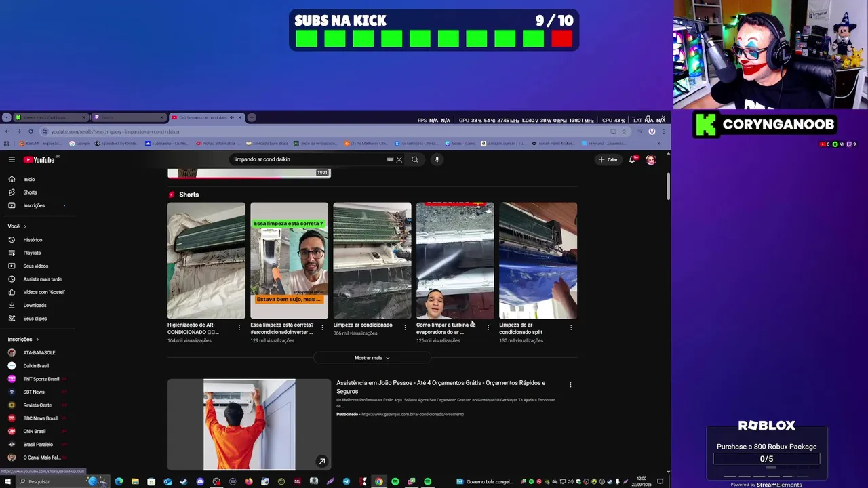The width and height of the screenshot is (868, 488).
Task: Run search with the magnifier button
Action: (415, 159)
